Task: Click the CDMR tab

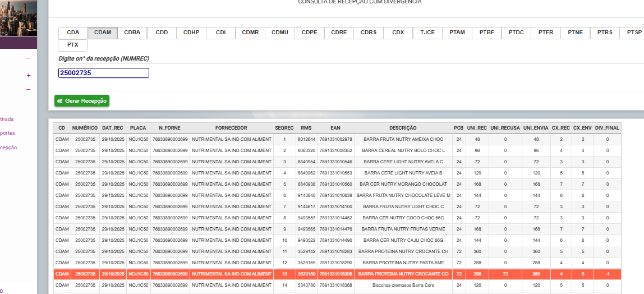Action: point(250,33)
